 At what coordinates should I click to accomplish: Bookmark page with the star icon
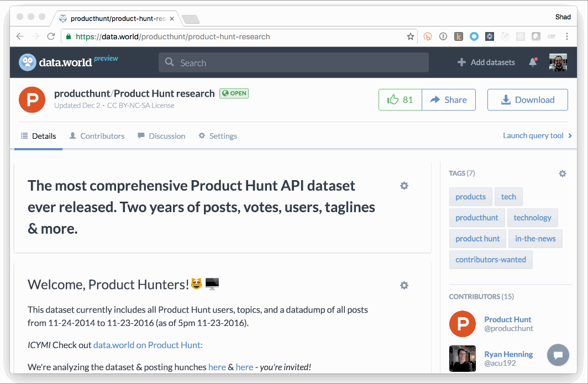410,36
